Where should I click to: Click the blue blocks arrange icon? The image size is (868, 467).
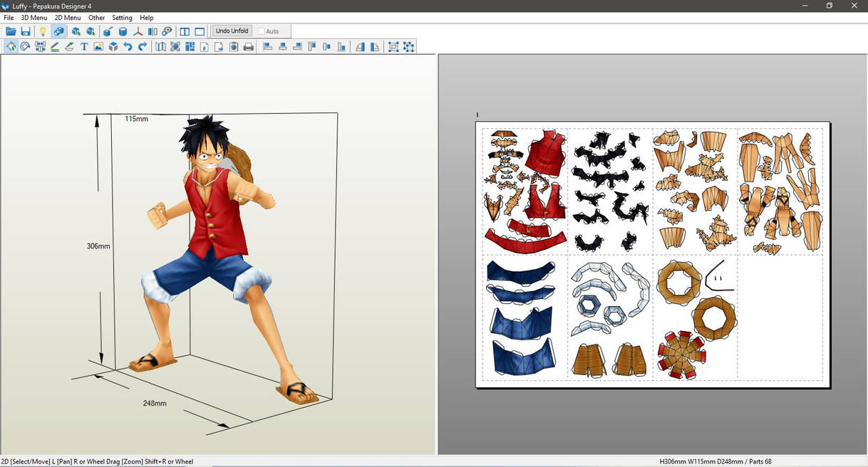click(x=190, y=47)
